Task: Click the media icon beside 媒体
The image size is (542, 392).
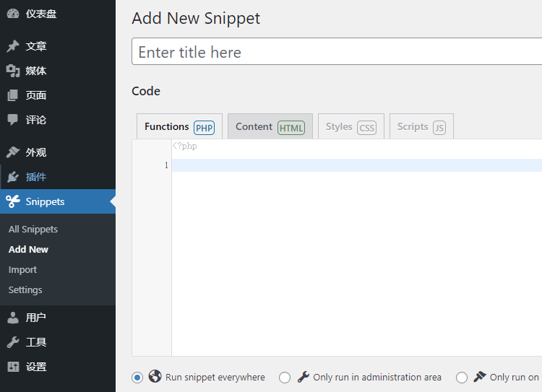Action: pos(13,71)
